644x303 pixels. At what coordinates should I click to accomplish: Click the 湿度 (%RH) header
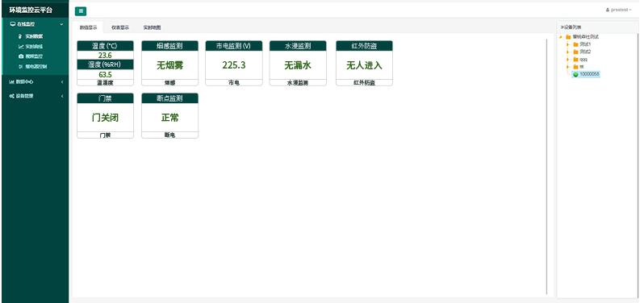point(105,64)
